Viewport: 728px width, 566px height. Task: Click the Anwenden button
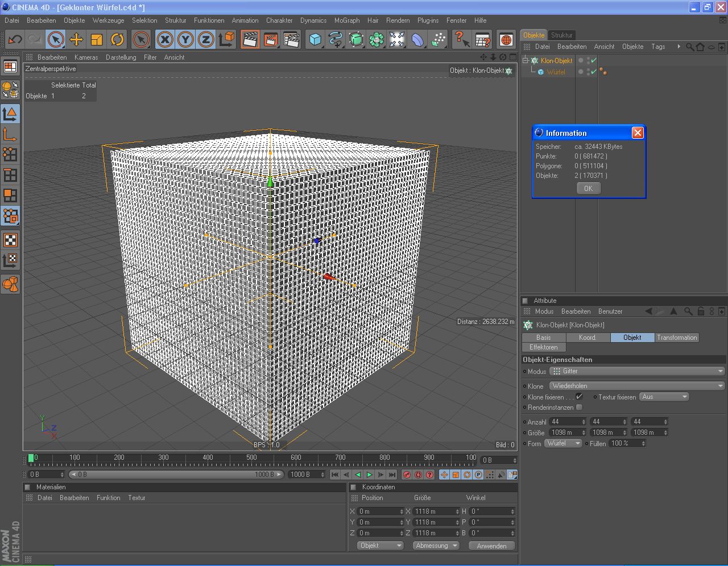coord(491,546)
